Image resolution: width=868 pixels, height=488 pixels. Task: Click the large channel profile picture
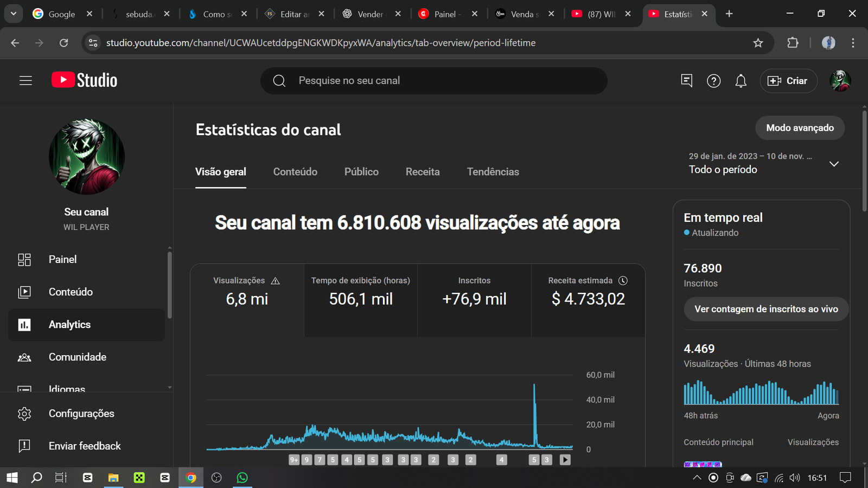tap(87, 157)
